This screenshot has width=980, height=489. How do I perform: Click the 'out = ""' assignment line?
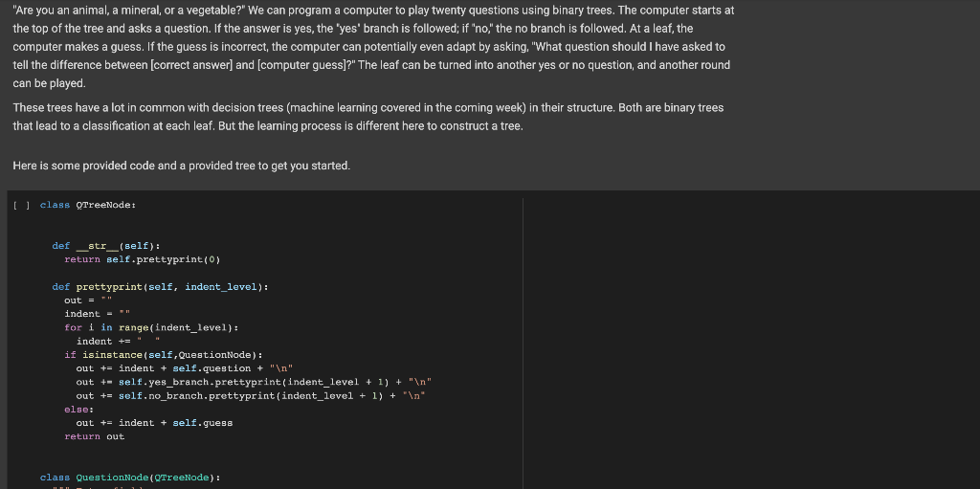pyautogui.click(x=88, y=300)
